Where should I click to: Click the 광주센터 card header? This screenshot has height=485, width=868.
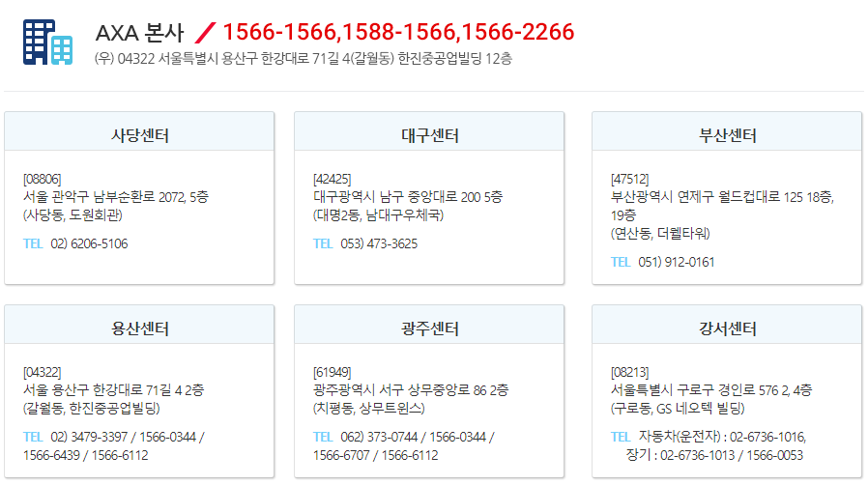click(x=429, y=325)
